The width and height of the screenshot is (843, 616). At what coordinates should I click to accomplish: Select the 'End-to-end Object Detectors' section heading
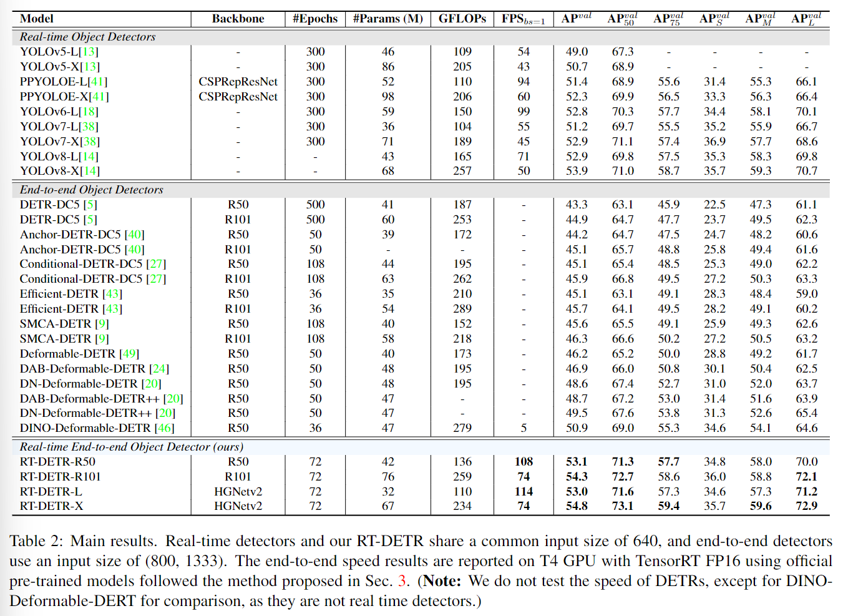click(x=92, y=190)
